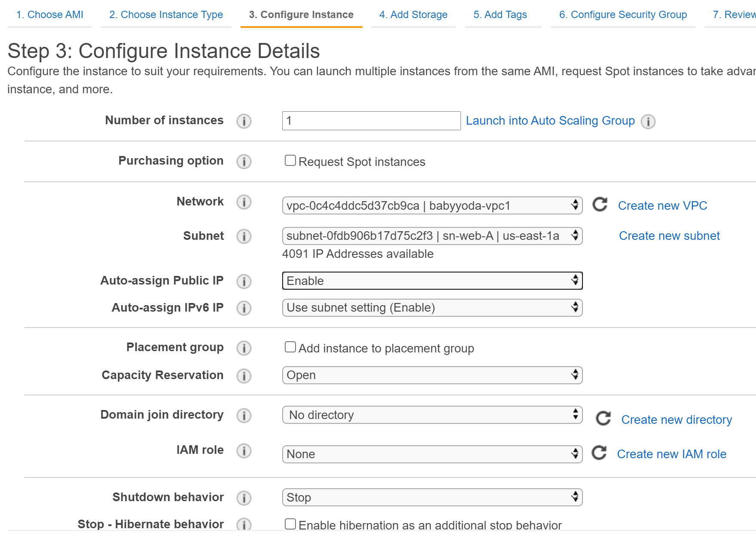The width and height of the screenshot is (756, 551).
Task: Click info icon beside Launch into Auto Scaling Group
Action: (x=648, y=122)
